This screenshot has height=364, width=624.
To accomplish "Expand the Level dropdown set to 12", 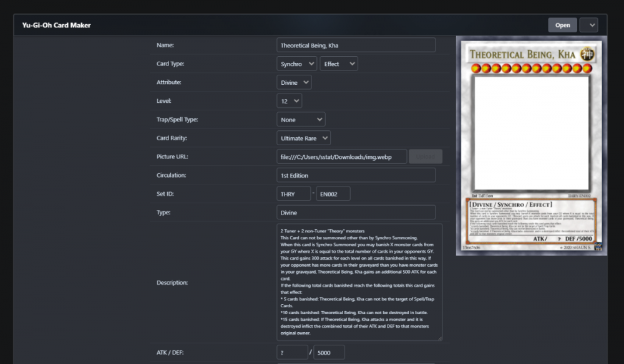I will click(289, 100).
